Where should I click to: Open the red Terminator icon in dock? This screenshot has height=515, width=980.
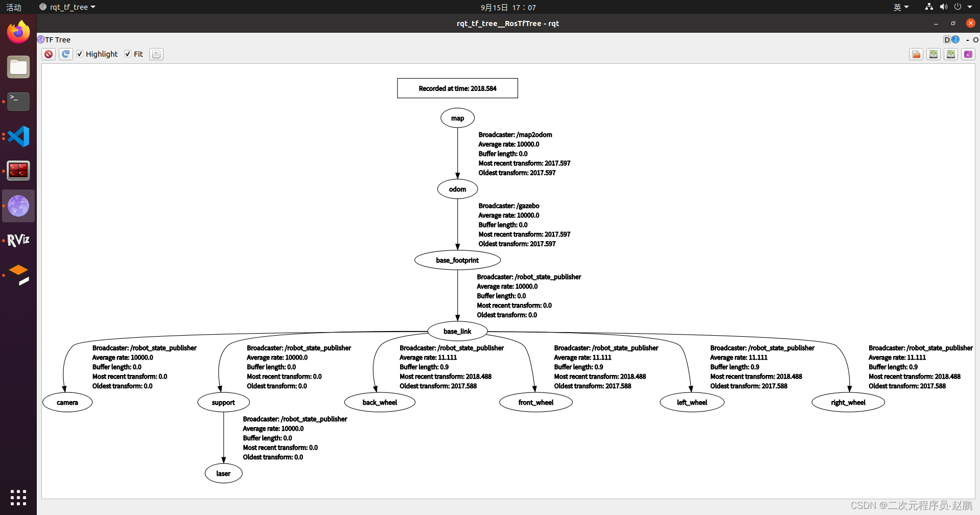(18, 171)
